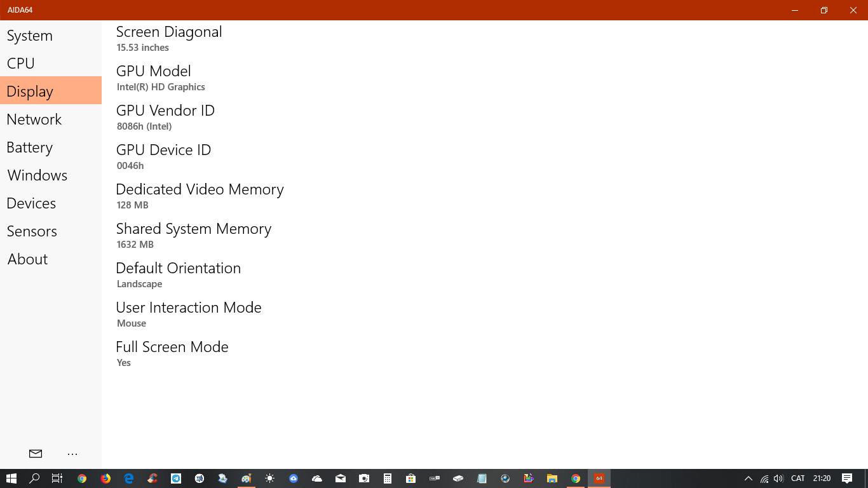Image resolution: width=868 pixels, height=488 pixels.
Task: Open the Wi-Fi network tray icon
Action: pyautogui.click(x=764, y=478)
